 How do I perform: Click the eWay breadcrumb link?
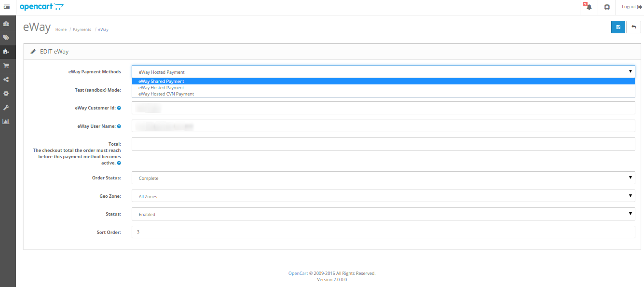click(x=103, y=29)
